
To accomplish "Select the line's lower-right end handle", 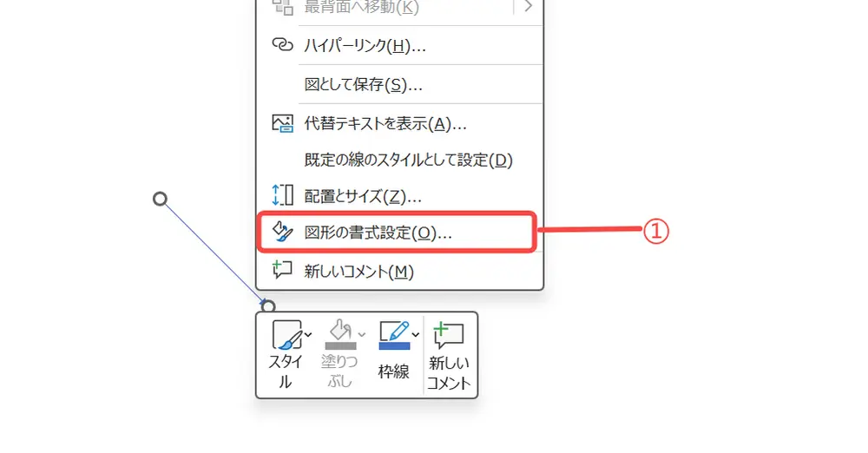I will click(268, 305).
